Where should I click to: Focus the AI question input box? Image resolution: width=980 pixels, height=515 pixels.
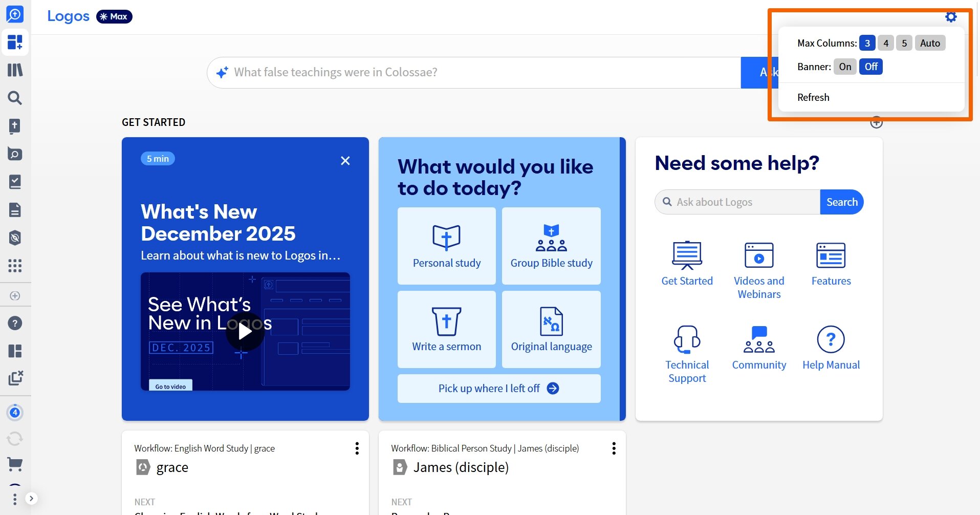474,72
